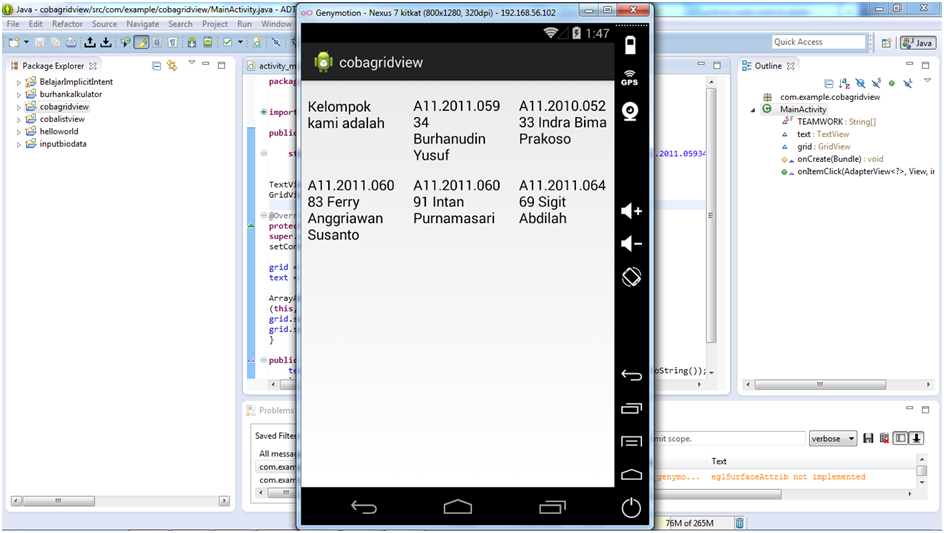Viewport: 944px width, 533px height.
Task: Expand the inputbiodata project
Action: tap(19, 145)
